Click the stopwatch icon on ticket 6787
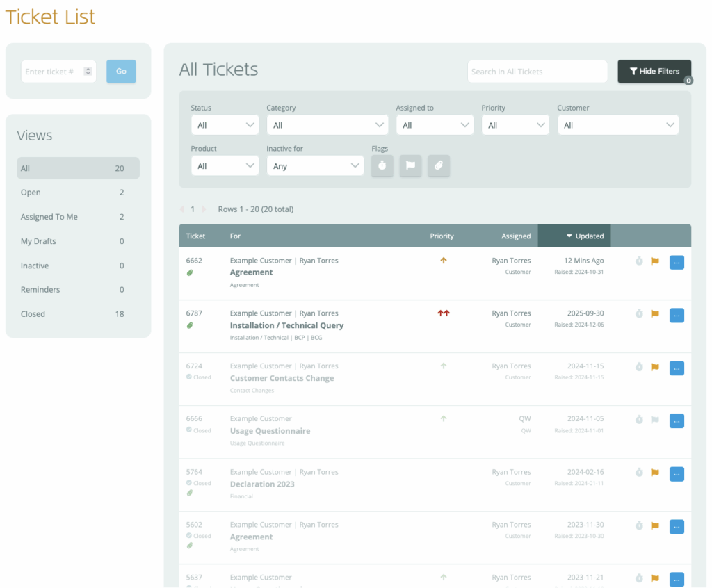 pos(639,314)
